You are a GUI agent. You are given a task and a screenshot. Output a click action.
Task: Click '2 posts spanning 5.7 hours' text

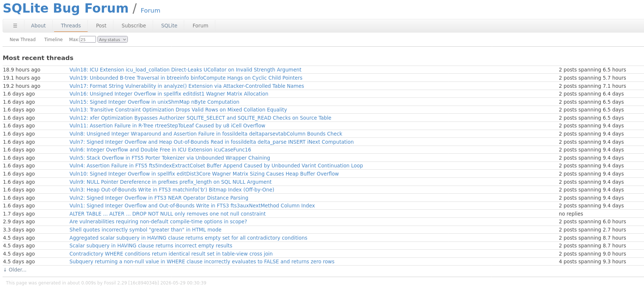click(x=592, y=78)
